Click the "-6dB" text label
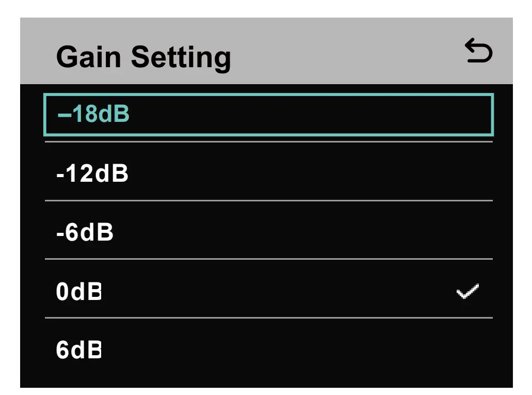The height and width of the screenshot is (395, 532). (85, 233)
